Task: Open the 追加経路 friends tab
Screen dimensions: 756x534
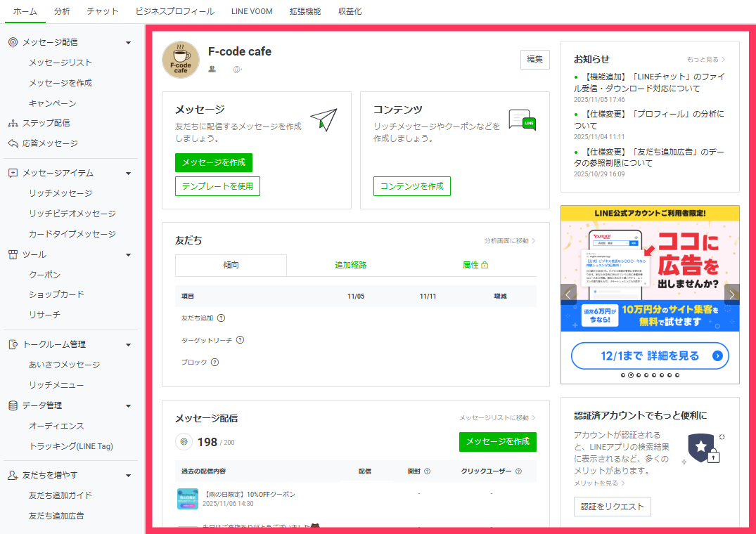Action: tap(350, 265)
